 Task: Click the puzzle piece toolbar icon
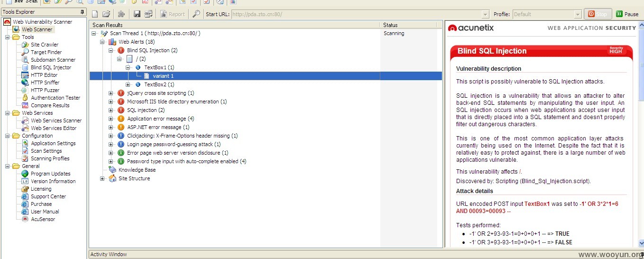121,14
